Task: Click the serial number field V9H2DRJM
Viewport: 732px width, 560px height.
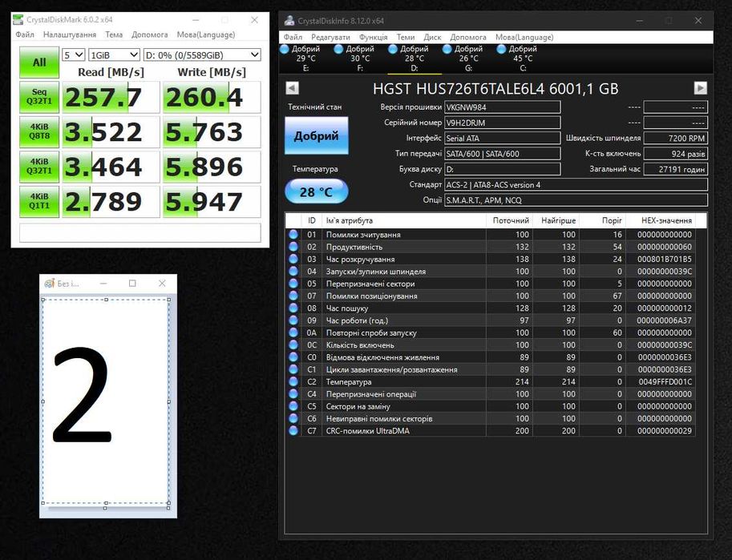Action: 503,123
